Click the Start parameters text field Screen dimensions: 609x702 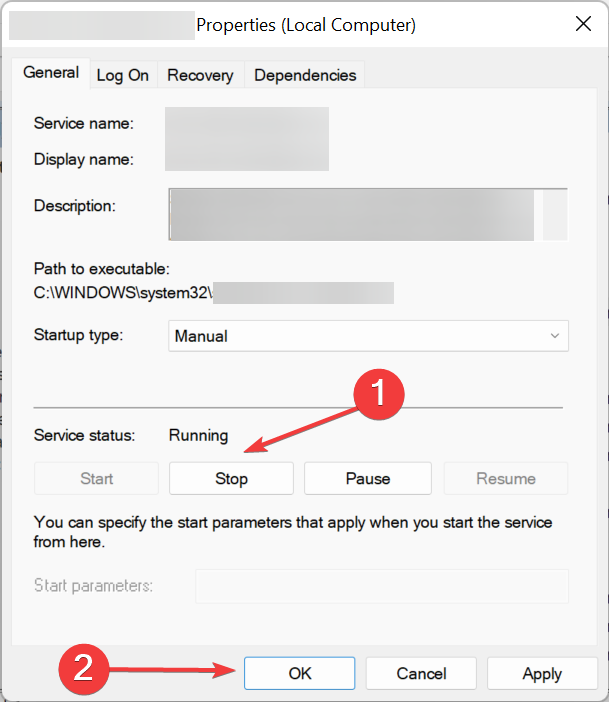[381, 585]
